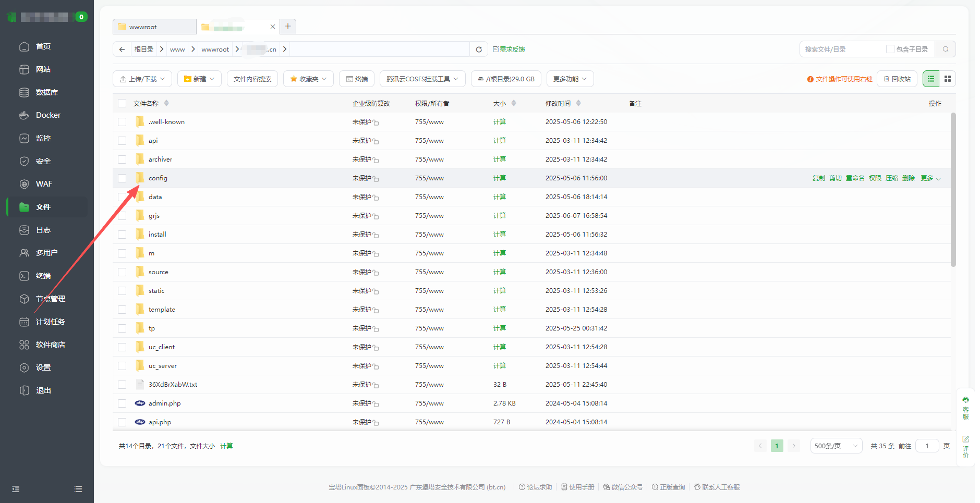Expand the 上传/下载 dropdown
Screen dimensions: 980x503
coord(142,79)
